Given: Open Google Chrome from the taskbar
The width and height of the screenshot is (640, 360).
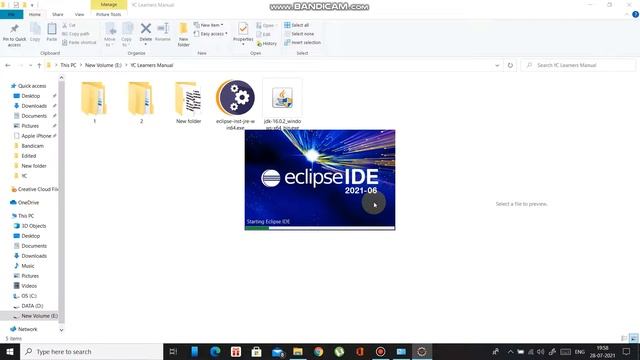Looking at the screenshot, I should click(x=318, y=351).
